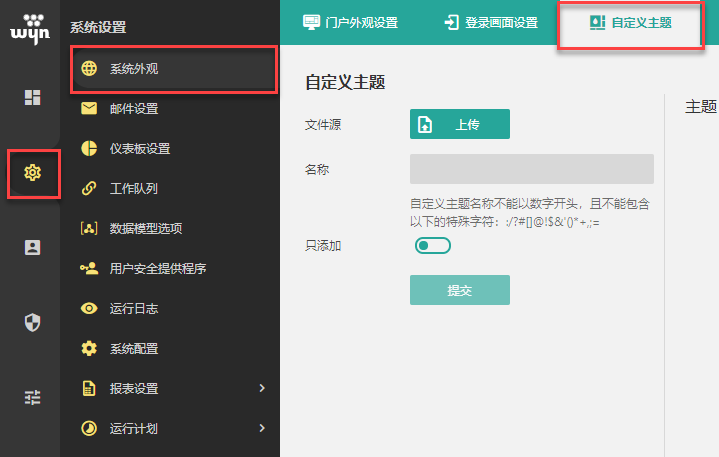Click the monitor icon of 门户外观设置 tab

click(x=311, y=22)
